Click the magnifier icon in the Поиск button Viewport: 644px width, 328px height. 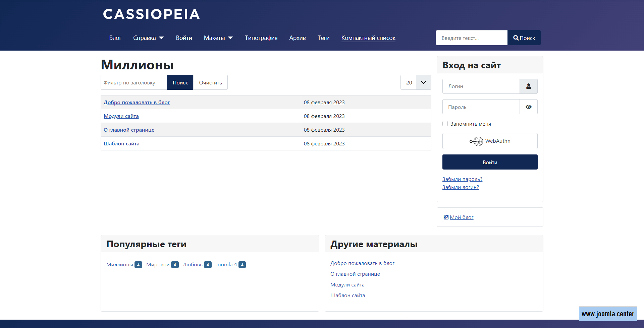pyautogui.click(x=516, y=38)
